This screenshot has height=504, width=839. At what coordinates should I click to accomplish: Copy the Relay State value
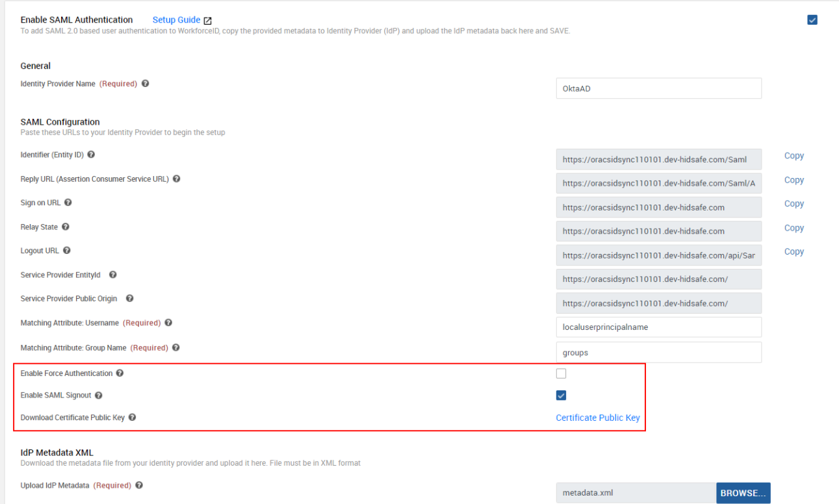[794, 228]
